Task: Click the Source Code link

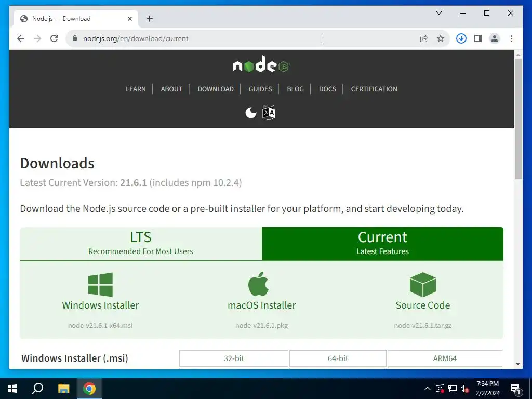Action: [423, 305]
